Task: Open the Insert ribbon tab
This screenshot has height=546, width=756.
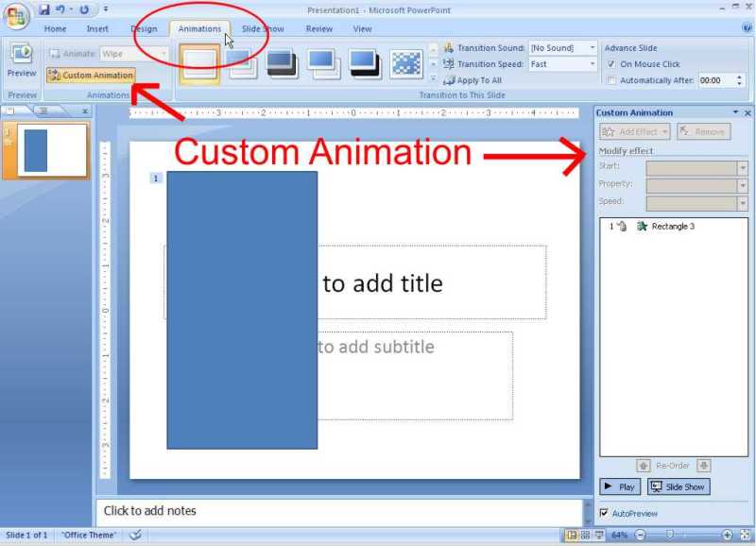Action: pyautogui.click(x=97, y=29)
